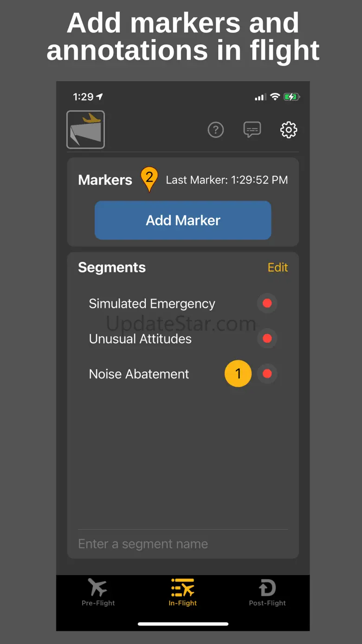Switch to the In-Flight tab
The image size is (362, 644).
coord(183,593)
